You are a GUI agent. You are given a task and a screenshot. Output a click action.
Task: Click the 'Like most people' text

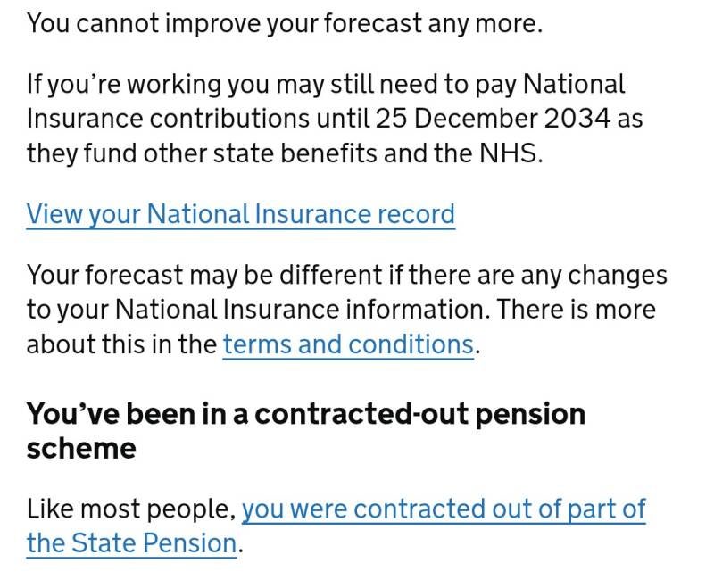[x=131, y=509]
